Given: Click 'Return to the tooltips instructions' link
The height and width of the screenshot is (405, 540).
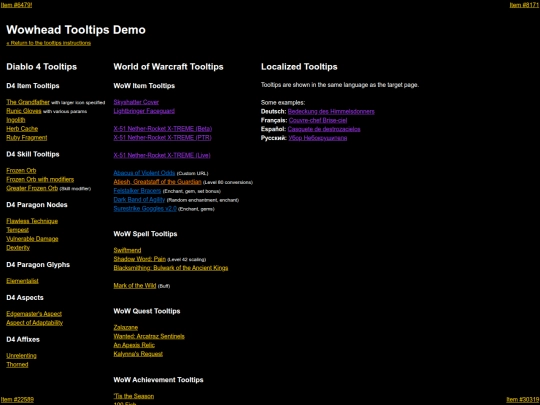Looking at the screenshot, I should coord(49,43).
